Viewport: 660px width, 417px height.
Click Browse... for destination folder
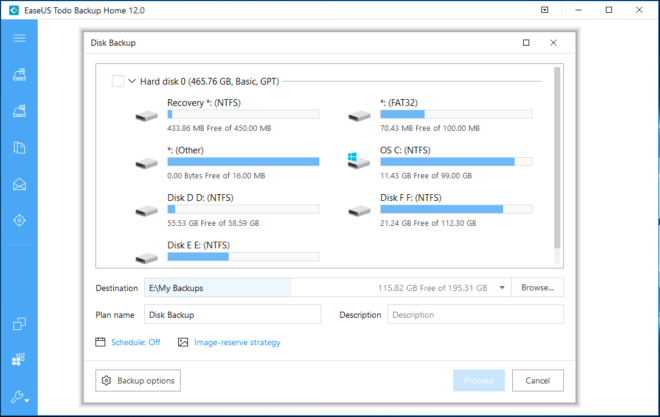(538, 287)
